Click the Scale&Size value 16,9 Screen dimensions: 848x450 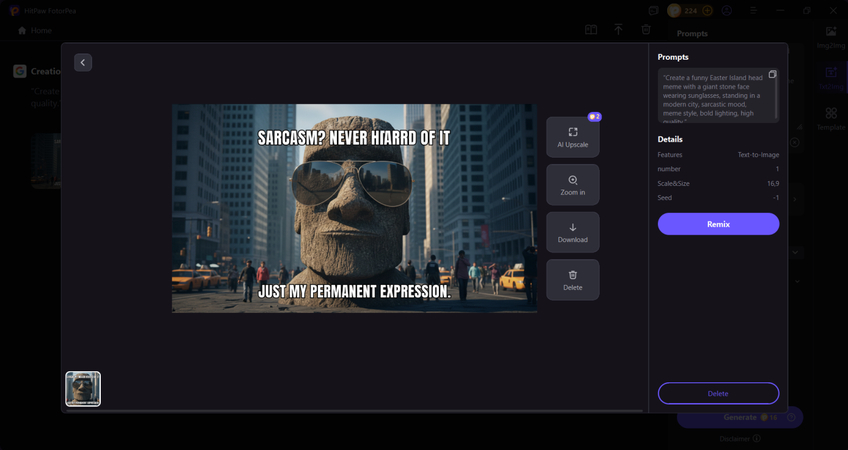(x=773, y=183)
